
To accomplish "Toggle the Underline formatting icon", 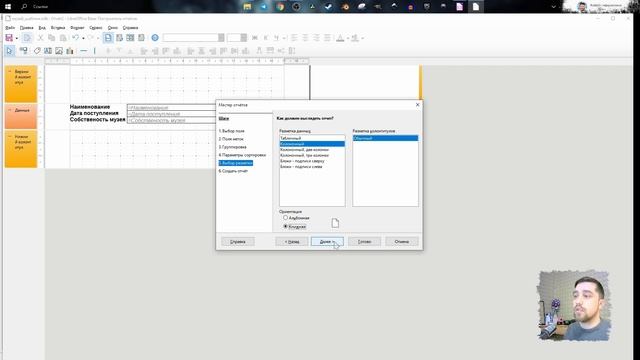I will pyautogui.click(x=276, y=38).
